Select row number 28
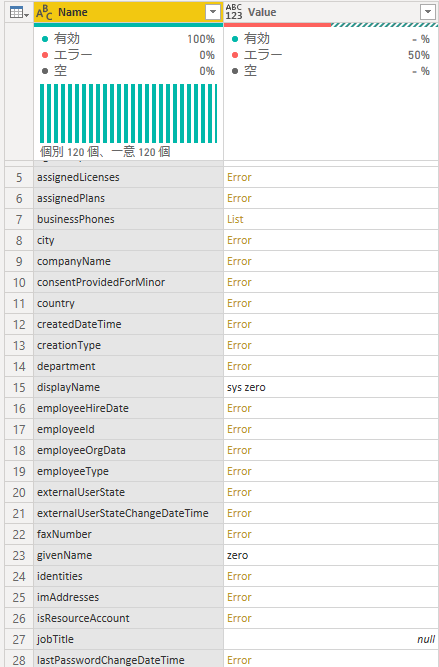The height and width of the screenshot is (667, 439). click(19, 660)
